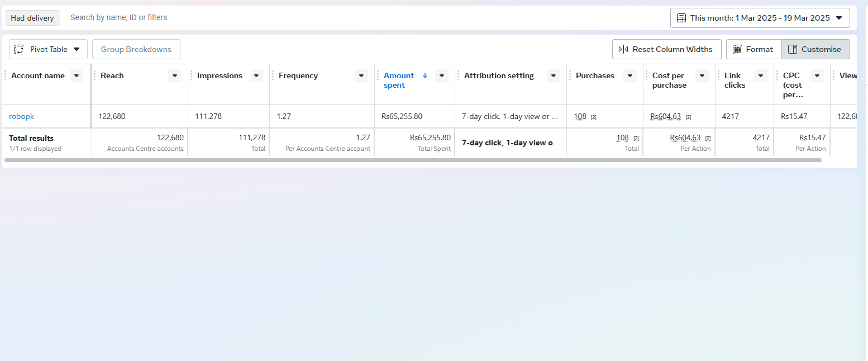868x361 pixels.
Task: Open the Amount spent column dropdown
Action: pos(442,75)
